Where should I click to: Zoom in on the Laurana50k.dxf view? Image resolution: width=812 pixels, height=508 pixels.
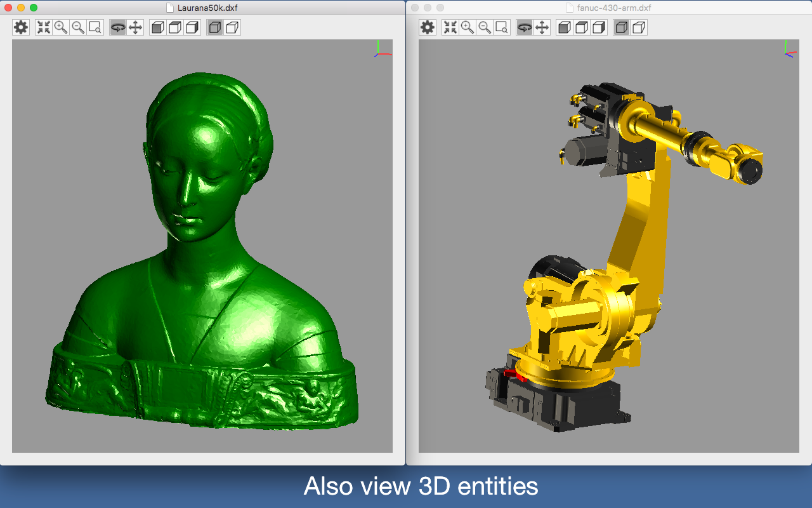[61, 27]
